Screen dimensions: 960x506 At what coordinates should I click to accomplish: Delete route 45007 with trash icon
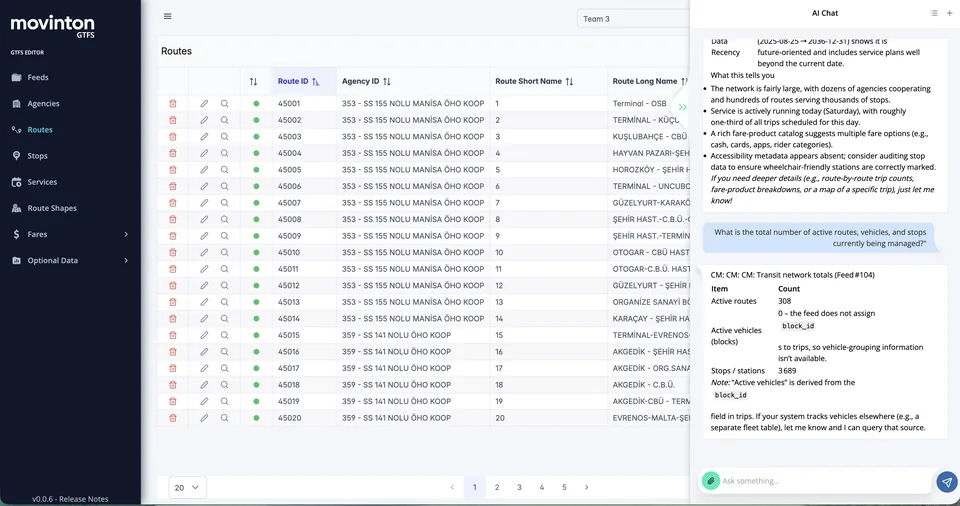tap(173, 203)
